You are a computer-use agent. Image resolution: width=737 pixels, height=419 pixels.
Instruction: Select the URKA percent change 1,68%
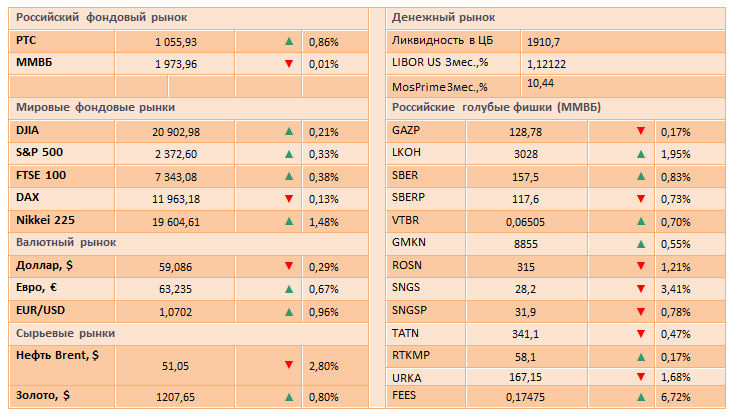point(677,377)
